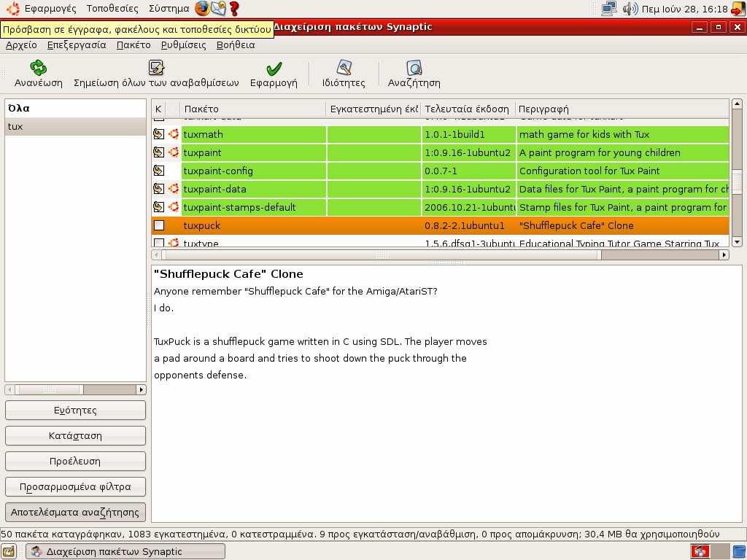Click package list scroll down arrow
The width and height of the screenshot is (747, 560).
click(737, 242)
